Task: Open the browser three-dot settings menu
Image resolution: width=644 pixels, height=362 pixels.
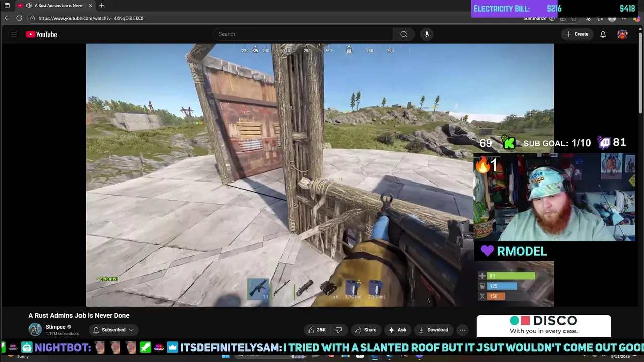Action: 624,18
